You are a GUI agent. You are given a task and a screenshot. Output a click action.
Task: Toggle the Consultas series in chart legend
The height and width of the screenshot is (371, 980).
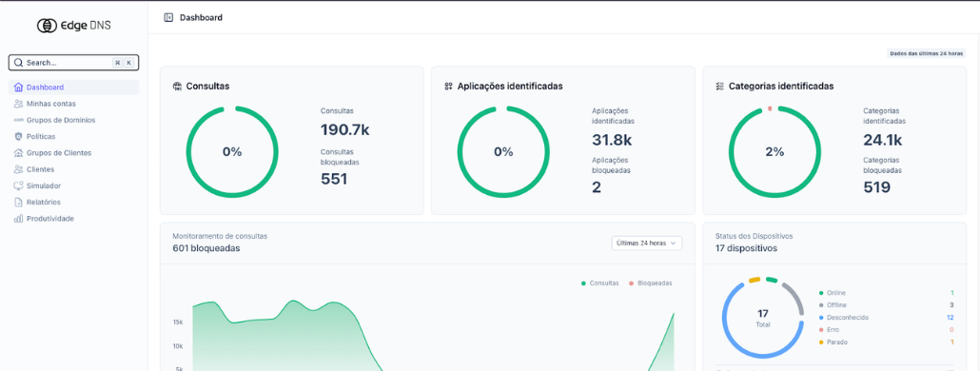click(600, 283)
